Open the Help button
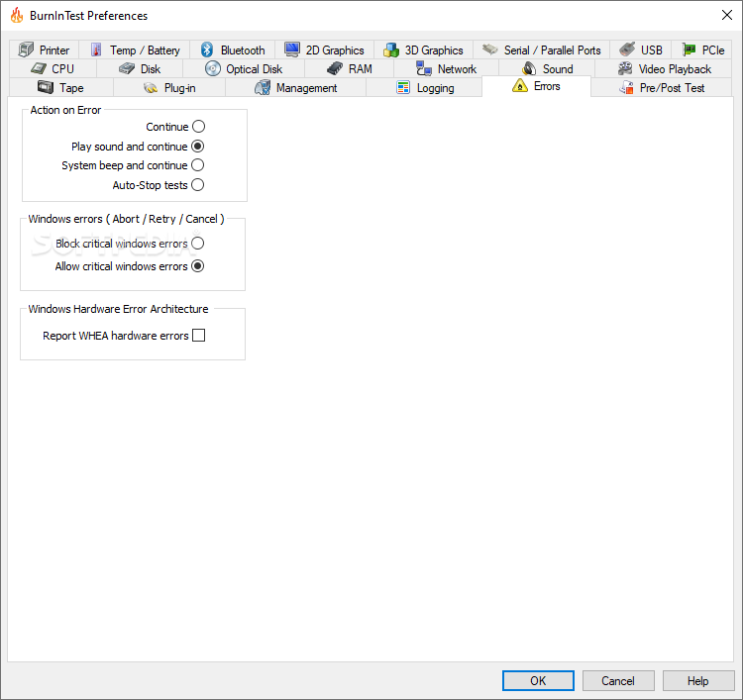This screenshot has height=700, width=743. [x=698, y=680]
